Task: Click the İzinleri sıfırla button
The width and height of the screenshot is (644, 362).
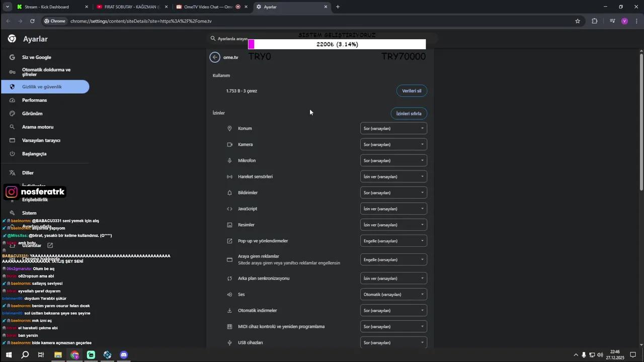Action: tap(409, 114)
